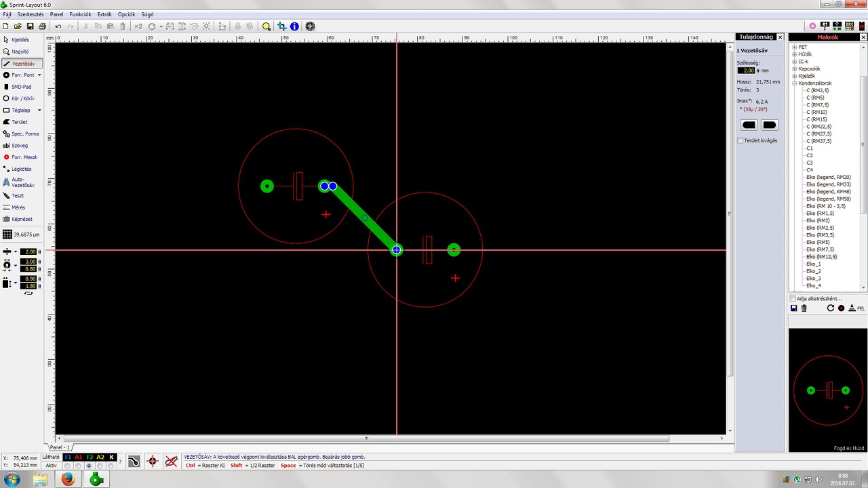Open the Szerkesztés menu

31,14
